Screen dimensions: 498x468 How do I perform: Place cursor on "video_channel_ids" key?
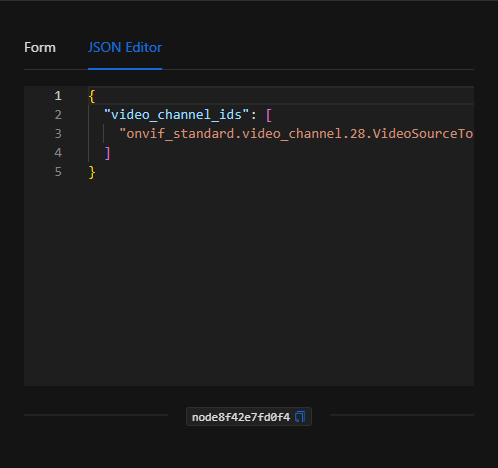(x=176, y=115)
